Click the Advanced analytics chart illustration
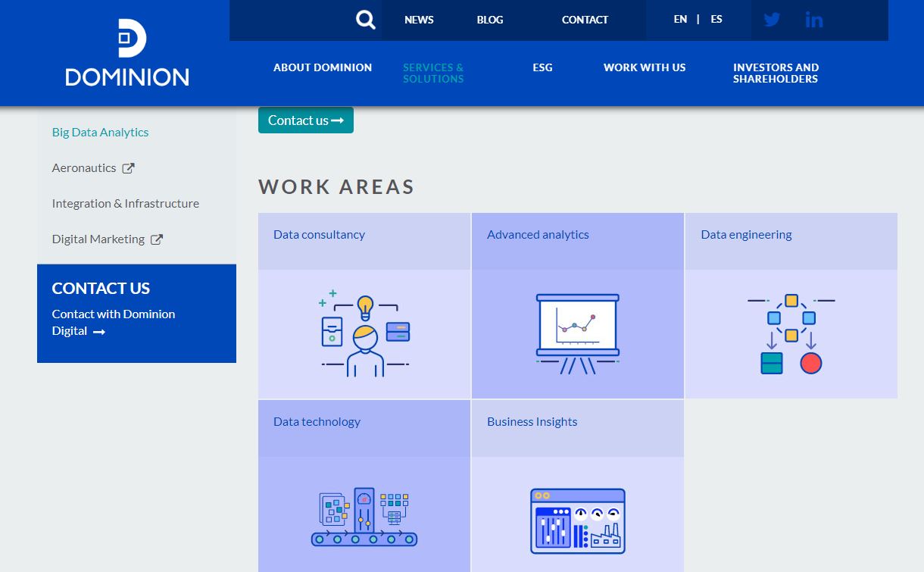924x572 pixels. pos(578,333)
